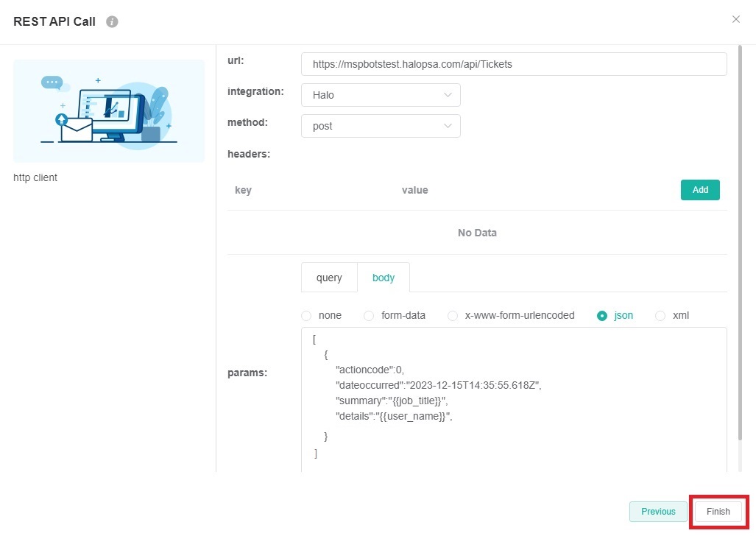This screenshot has width=756, height=536.
Task: Select the body tab
Action: point(384,278)
